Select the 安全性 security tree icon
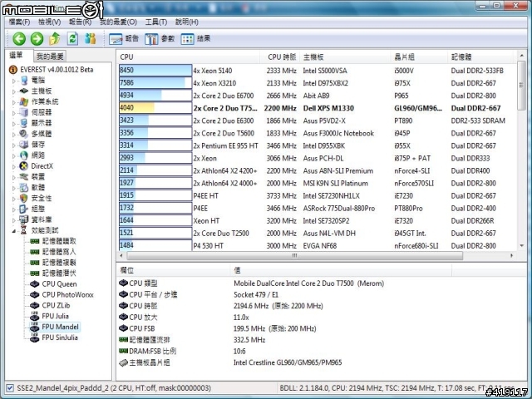The width and height of the screenshot is (532, 399). click(24, 198)
